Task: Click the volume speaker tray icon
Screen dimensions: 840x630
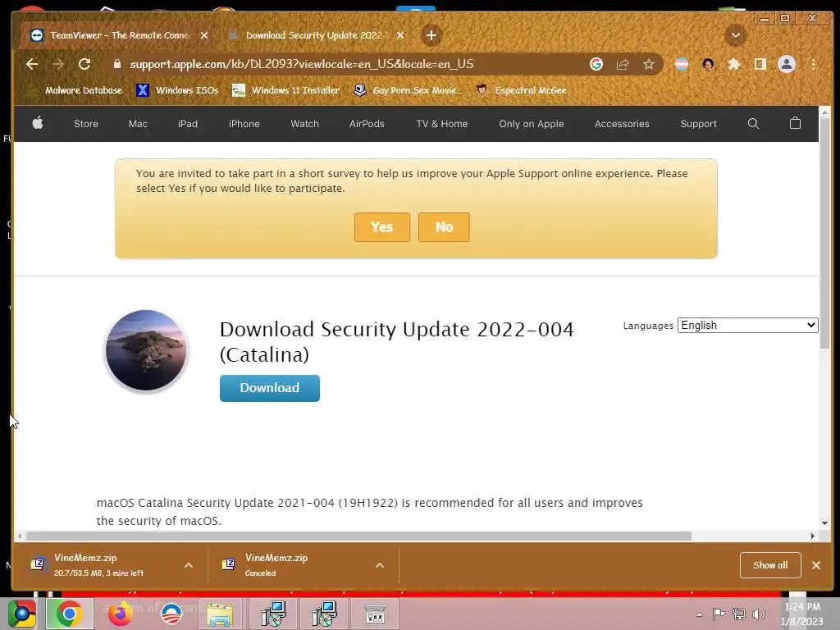Action: 758,614
